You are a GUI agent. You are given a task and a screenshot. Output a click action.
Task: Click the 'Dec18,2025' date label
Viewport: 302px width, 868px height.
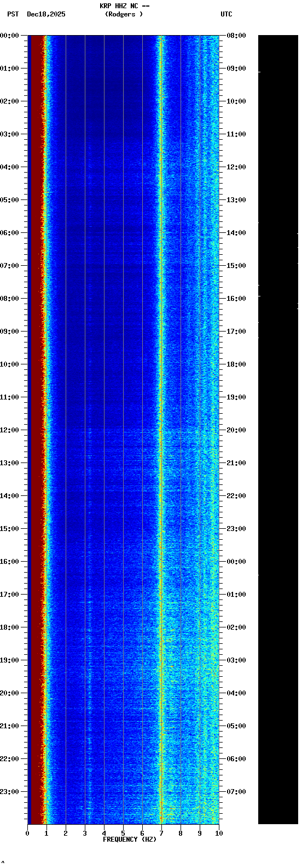46,14
